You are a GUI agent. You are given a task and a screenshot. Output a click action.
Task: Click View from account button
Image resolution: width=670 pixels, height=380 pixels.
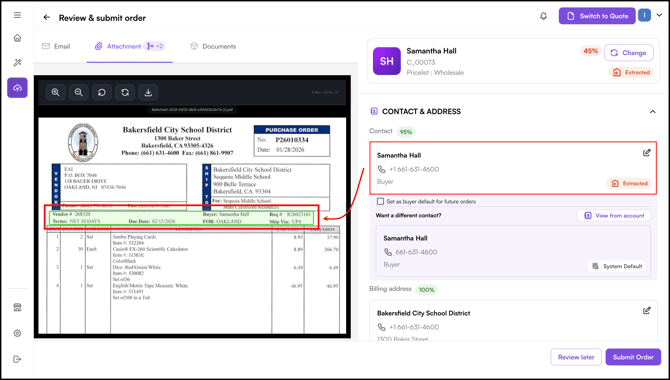[614, 215]
